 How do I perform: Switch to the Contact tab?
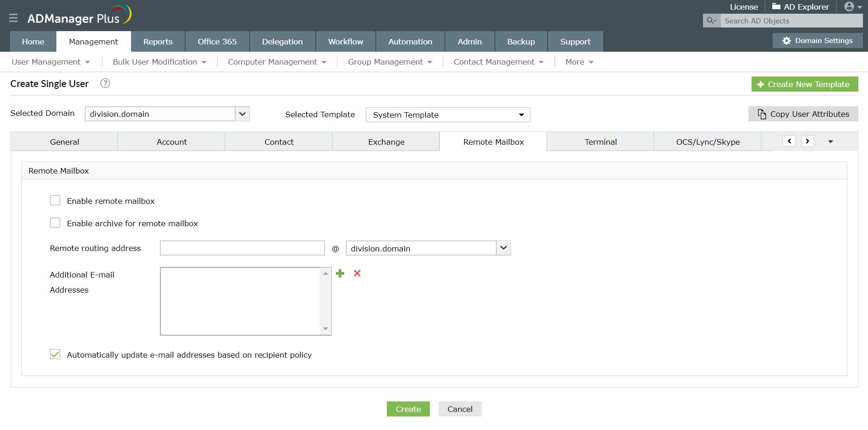(x=279, y=142)
